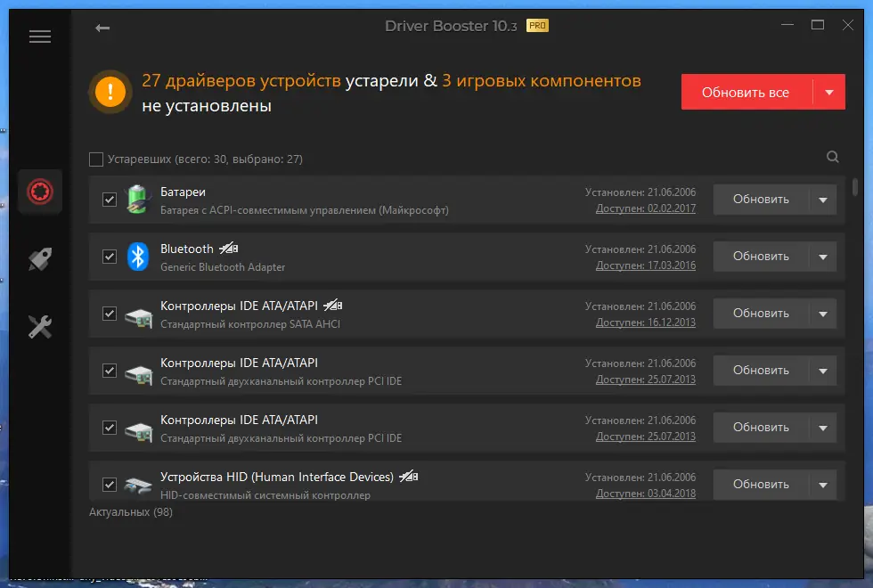Click the back arrow near the title bar
The width and height of the screenshot is (873, 588).
[x=102, y=28]
